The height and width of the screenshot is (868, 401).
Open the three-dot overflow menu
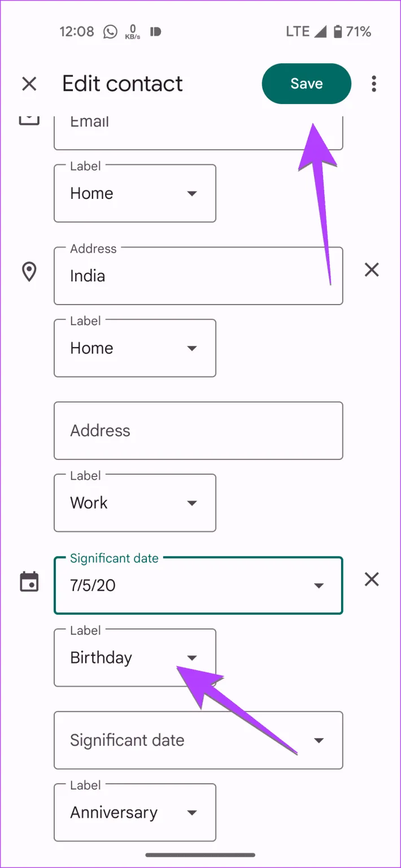373,84
